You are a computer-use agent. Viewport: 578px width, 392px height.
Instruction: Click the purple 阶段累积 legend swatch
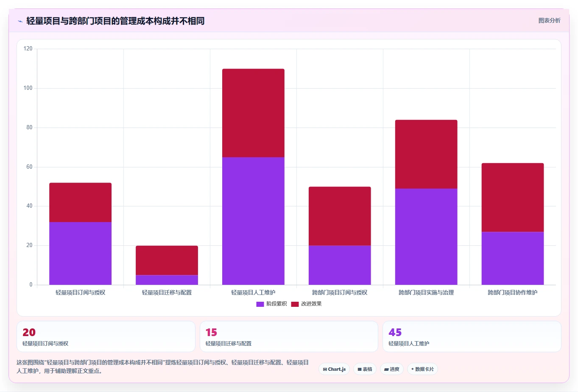tap(260, 304)
